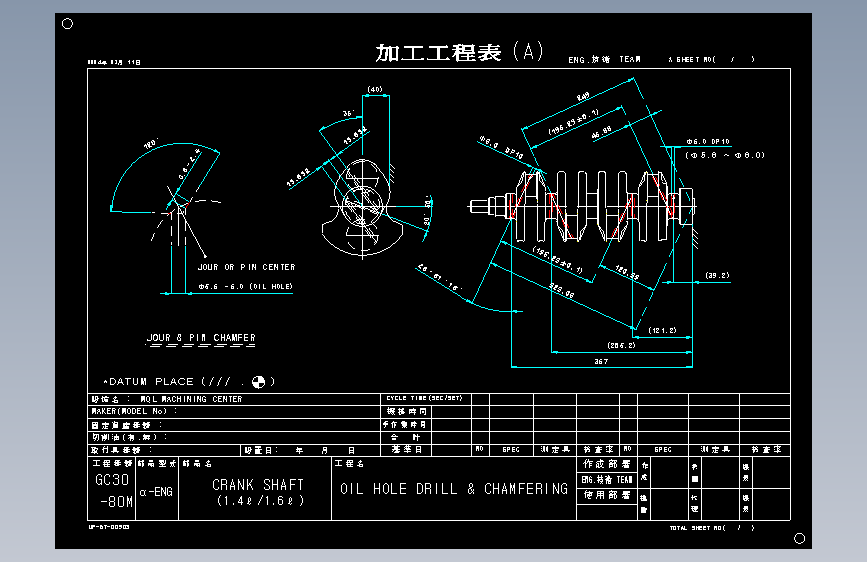Select the "JOUR OR PIN CENTER" label

pyautogui.click(x=247, y=267)
